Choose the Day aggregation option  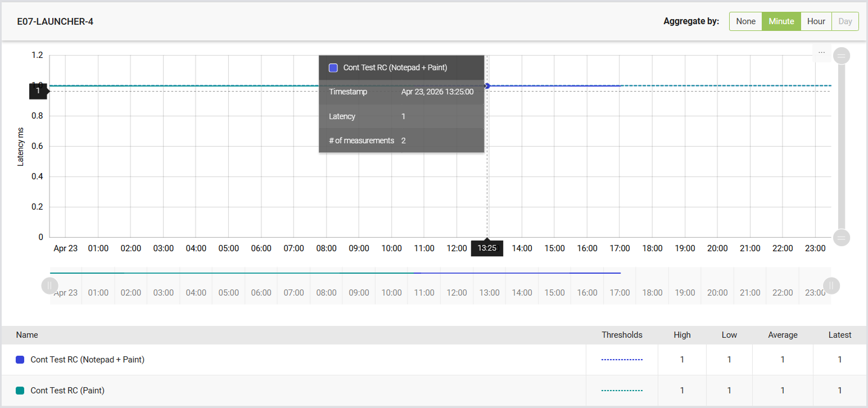tap(845, 21)
